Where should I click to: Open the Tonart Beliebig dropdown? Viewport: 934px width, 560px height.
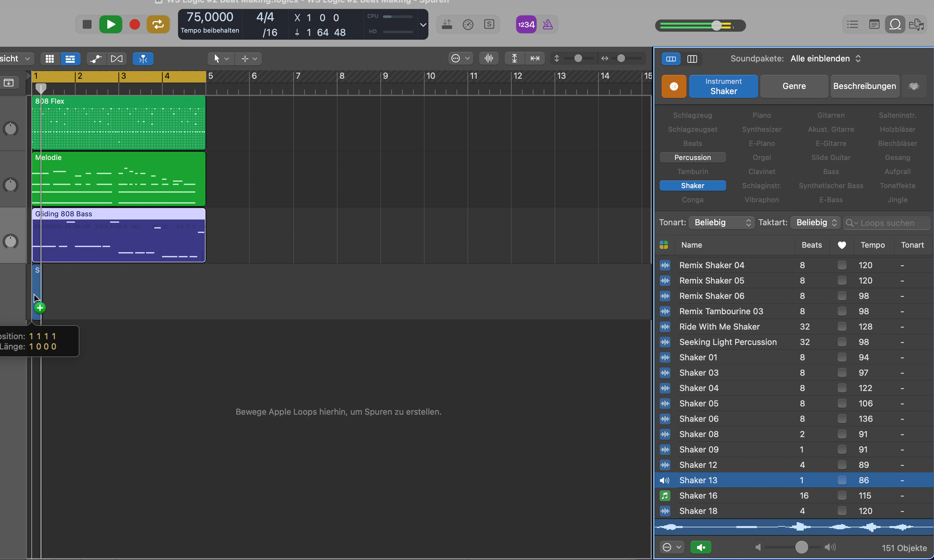point(721,223)
